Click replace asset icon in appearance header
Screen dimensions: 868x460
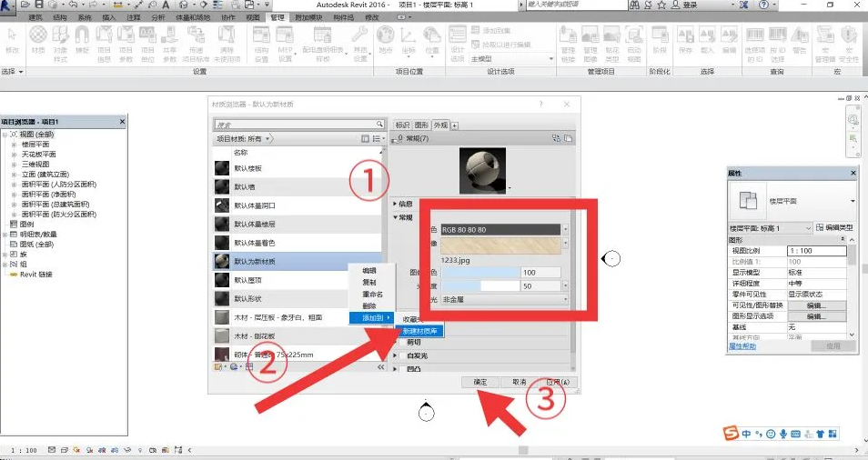point(556,138)
